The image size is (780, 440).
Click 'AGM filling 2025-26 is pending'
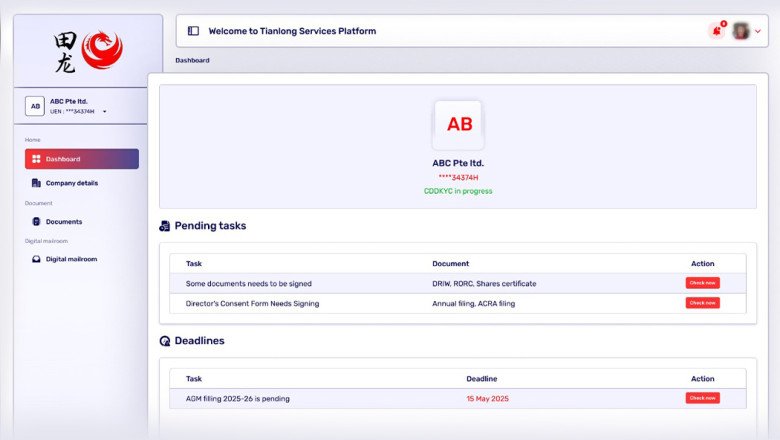pyautogui.click(x=238, y=399)
